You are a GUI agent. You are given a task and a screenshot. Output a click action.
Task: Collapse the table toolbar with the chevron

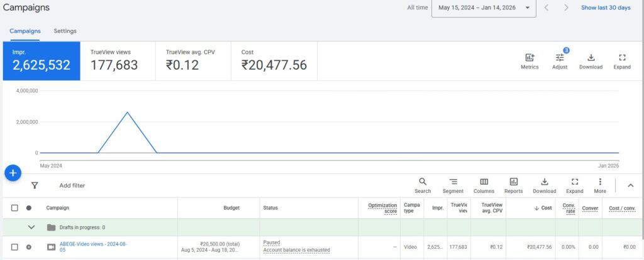pos(631,185)
